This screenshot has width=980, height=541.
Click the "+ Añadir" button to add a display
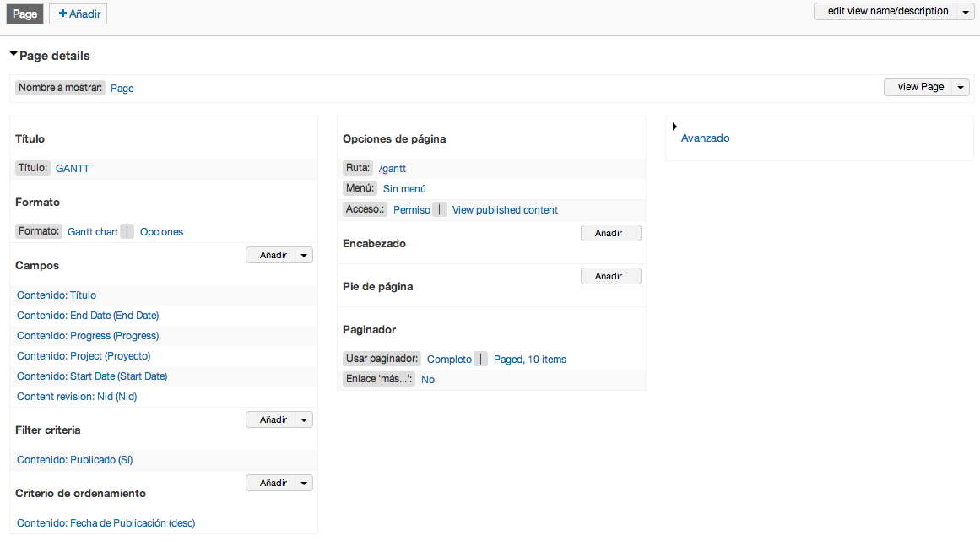(78, 14)
